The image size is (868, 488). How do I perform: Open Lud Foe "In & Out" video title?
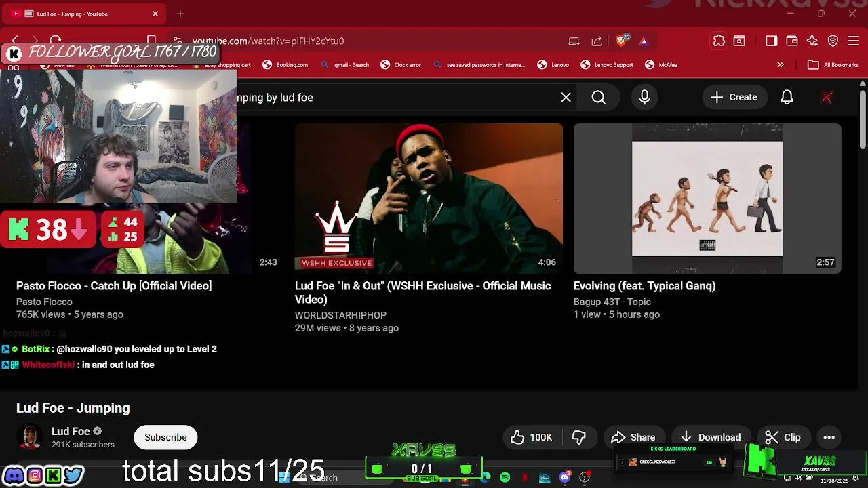tap(423, 293)
